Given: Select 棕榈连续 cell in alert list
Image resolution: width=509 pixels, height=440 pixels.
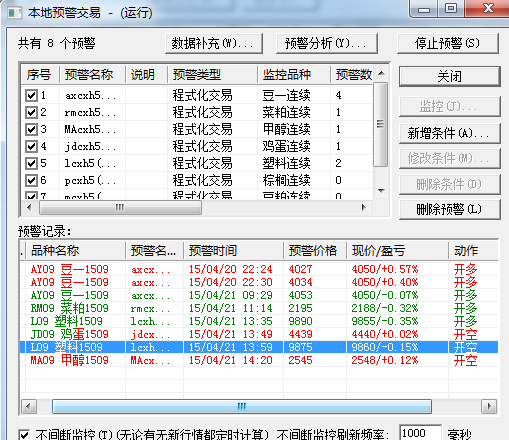Looking at the screenshot, I should (287, 180).
